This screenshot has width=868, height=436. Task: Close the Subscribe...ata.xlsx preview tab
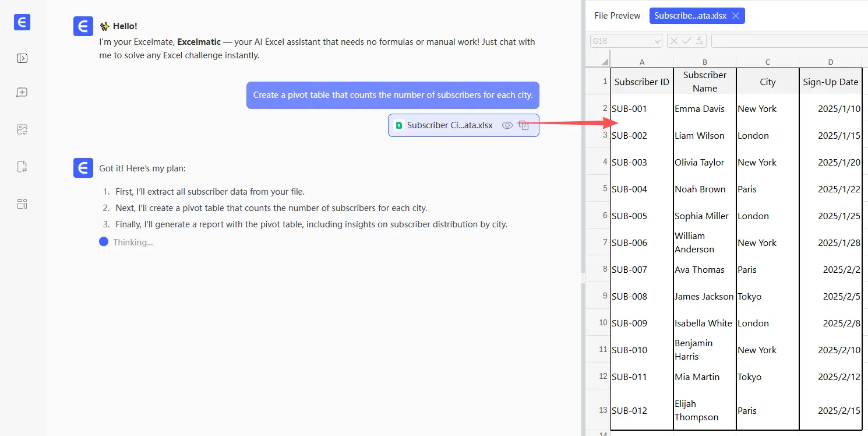(x=736, y=16)
